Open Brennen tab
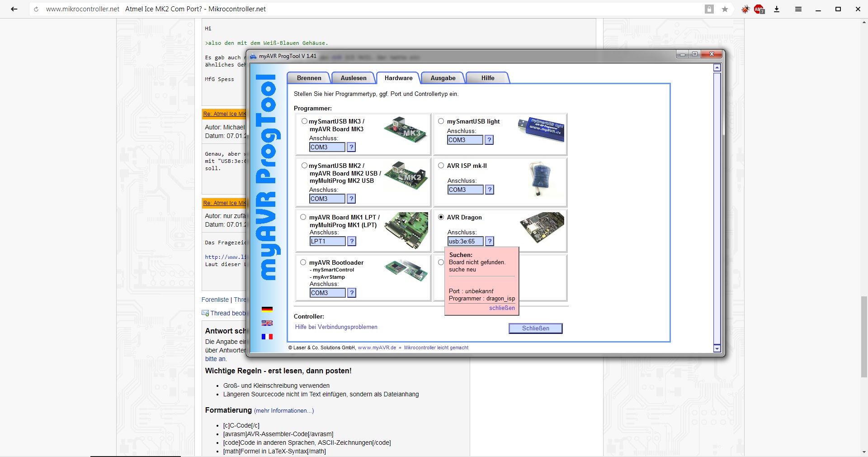868x457 pixels. (x=309, y=78)
